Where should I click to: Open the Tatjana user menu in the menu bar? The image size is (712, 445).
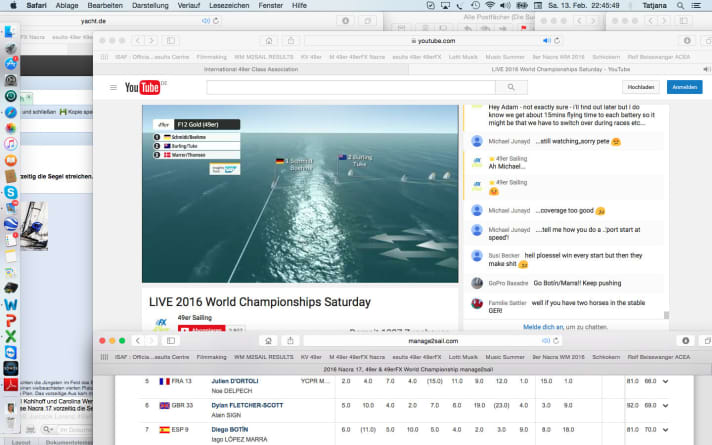654,5
